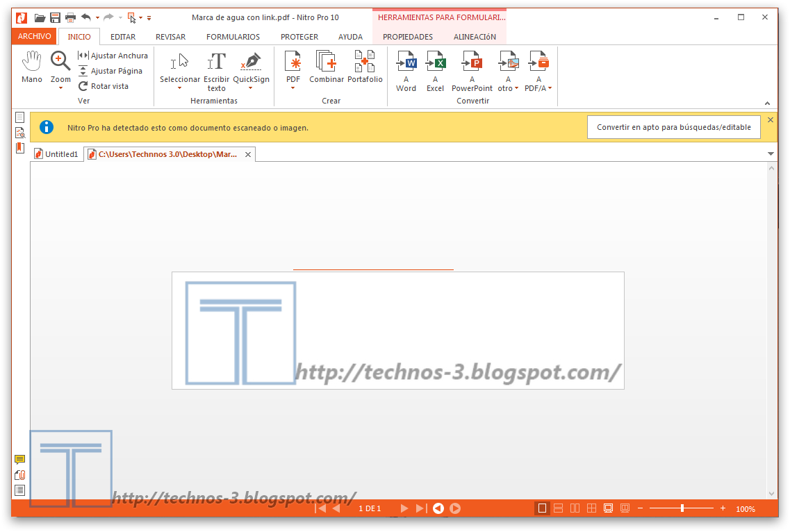
Task: Enable facing pages view mode
Action: click(x=575, y=508)
